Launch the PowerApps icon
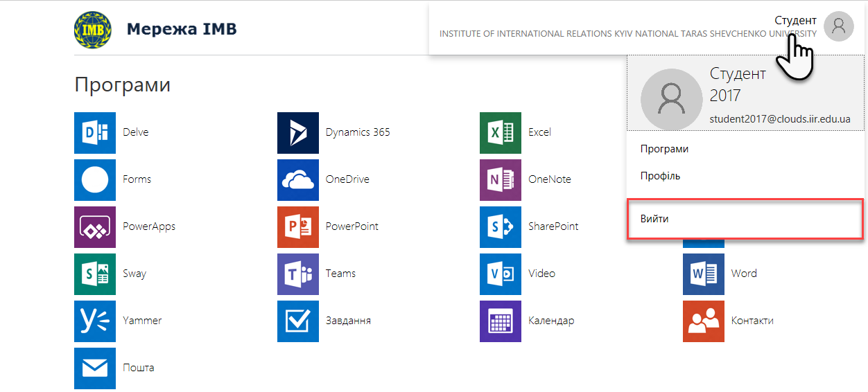 click(95, 226)
